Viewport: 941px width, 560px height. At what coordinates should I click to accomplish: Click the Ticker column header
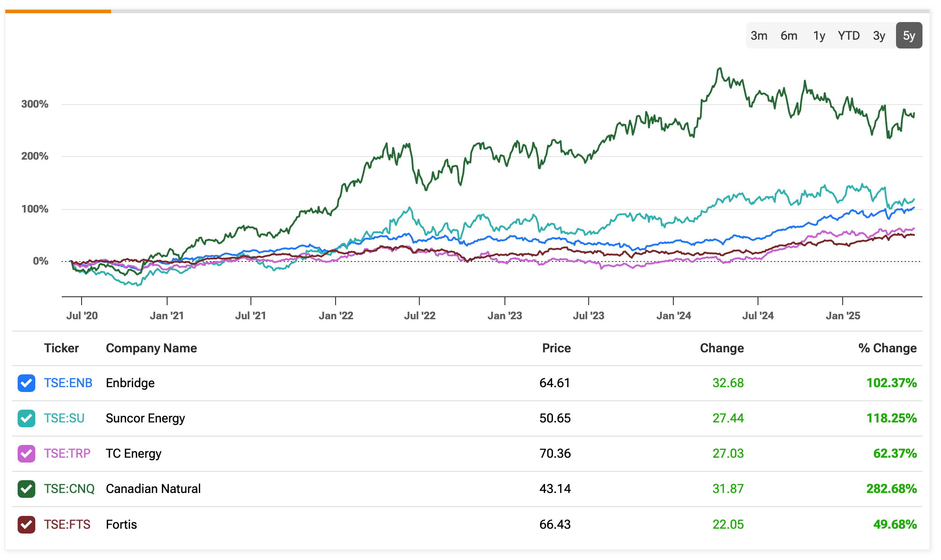61,348
